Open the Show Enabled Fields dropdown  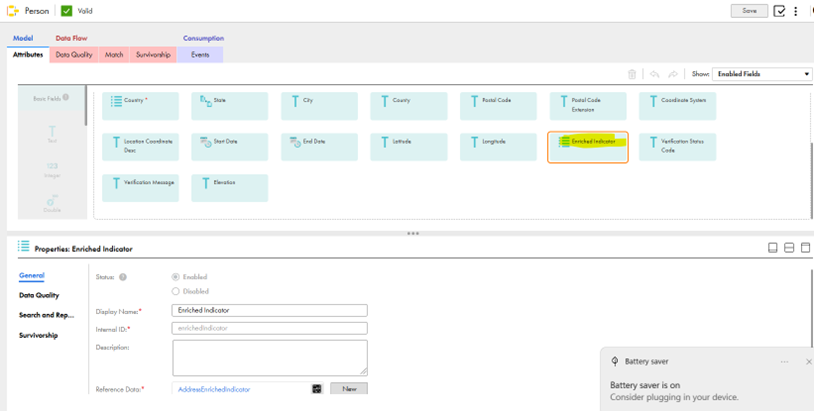pyautogui.click(x=762, y=74)
